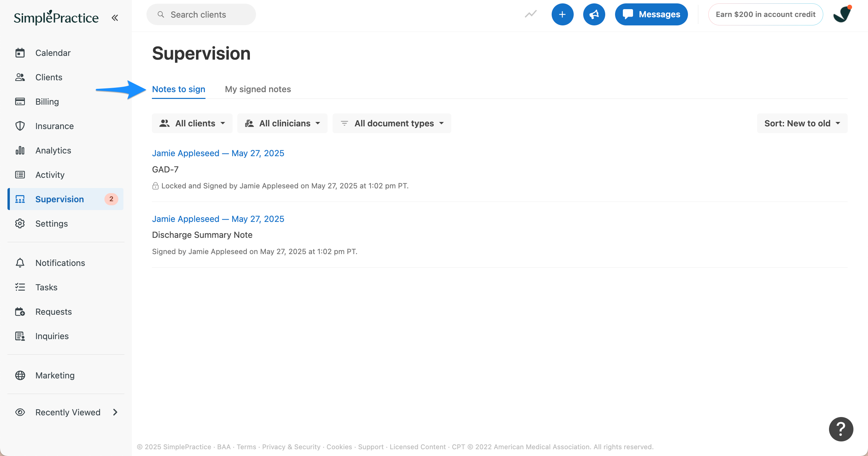The image size is (868, 456).
Task: Switch to My signed notes tab
Action: pyautogui.click(x=258, y=89)
